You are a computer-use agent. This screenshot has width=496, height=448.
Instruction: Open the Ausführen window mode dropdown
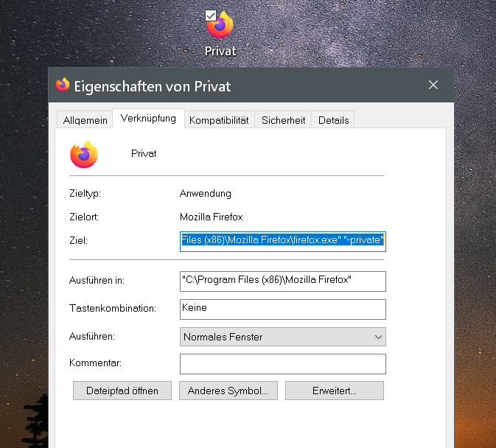(283, 337)
